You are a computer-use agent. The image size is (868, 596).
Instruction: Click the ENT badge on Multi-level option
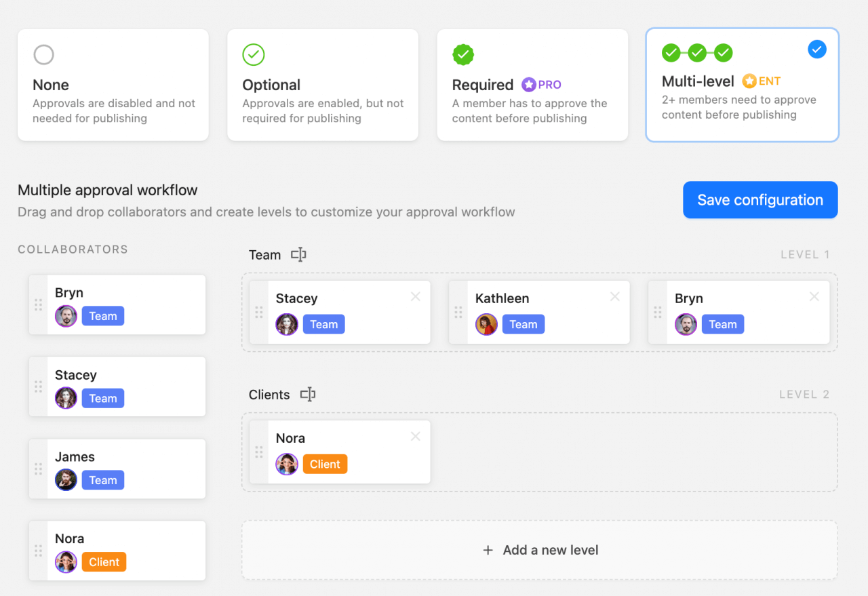point(762,81)
